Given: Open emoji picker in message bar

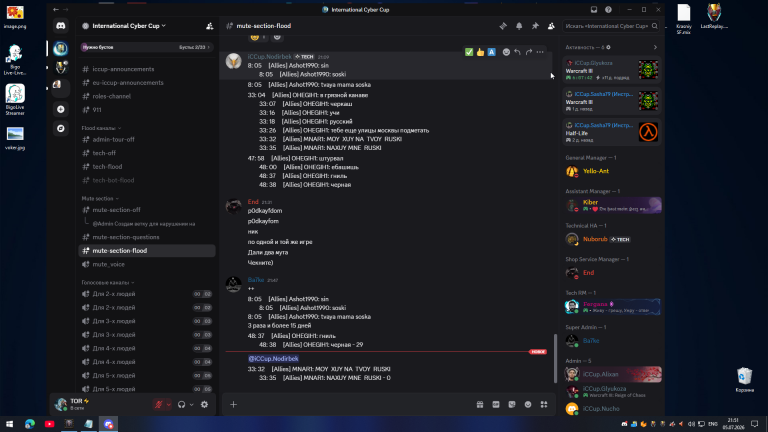Looking at the screenshot, I should 528,405.
